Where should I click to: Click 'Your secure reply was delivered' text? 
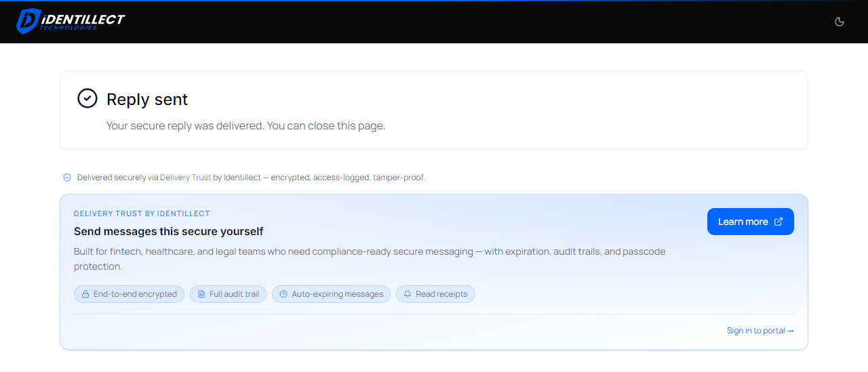coord(245,126)
